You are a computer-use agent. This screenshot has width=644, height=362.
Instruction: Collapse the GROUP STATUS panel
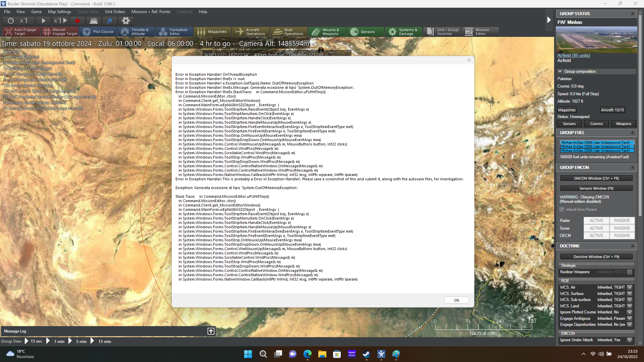(633, 14)
